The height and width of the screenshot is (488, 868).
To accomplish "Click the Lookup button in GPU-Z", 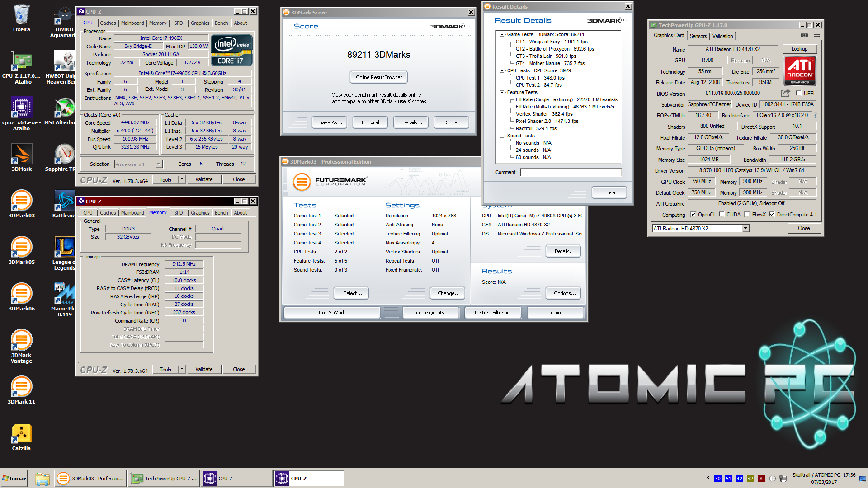I will (x=799, y=49).
